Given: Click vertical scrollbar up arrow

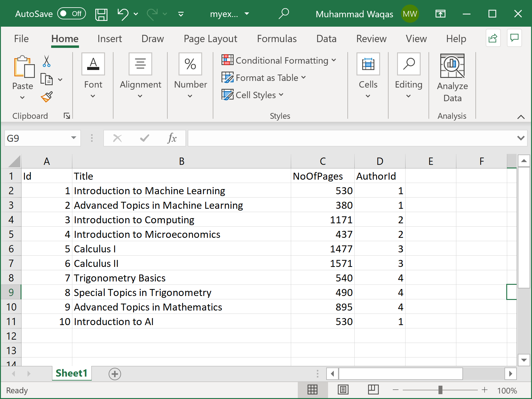Looking at the screenshot, I should click(524, 161).
